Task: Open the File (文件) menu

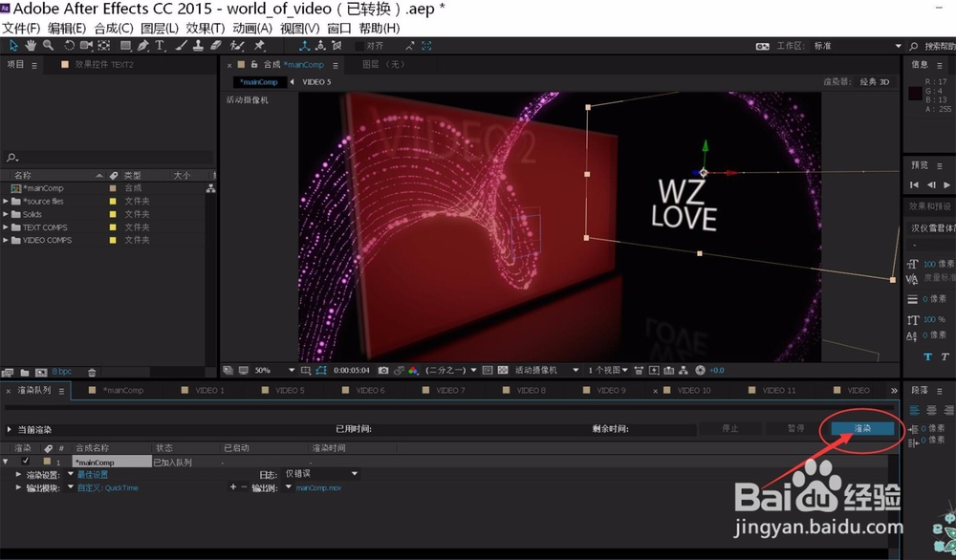Action: [x=21, y=28]
